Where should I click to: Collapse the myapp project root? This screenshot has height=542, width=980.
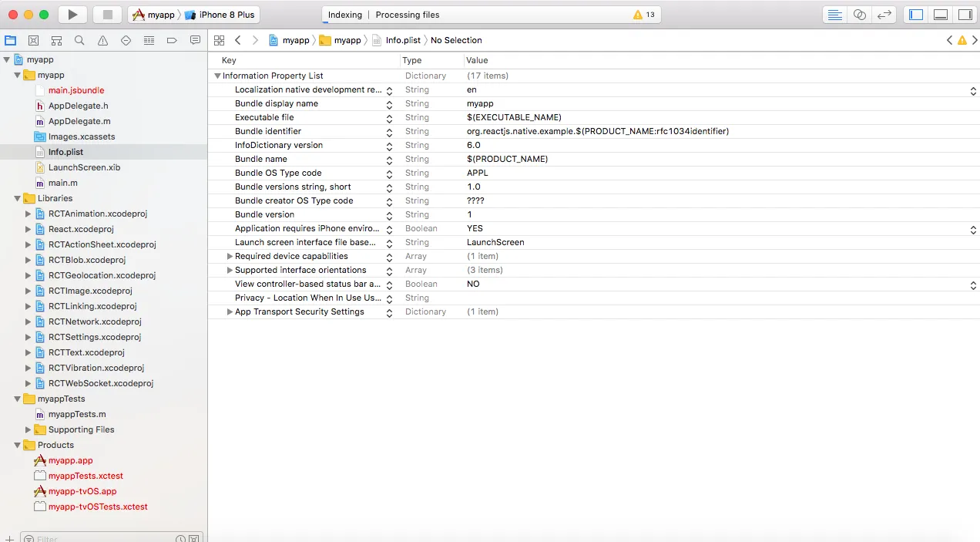tap(6, 59)
